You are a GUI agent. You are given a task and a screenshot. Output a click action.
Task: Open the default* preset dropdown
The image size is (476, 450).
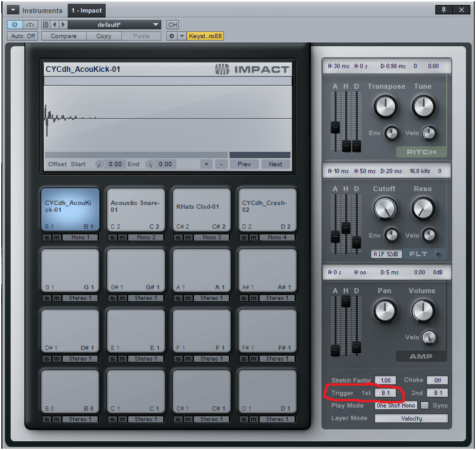pyautogui.click(x=114, y=24)
